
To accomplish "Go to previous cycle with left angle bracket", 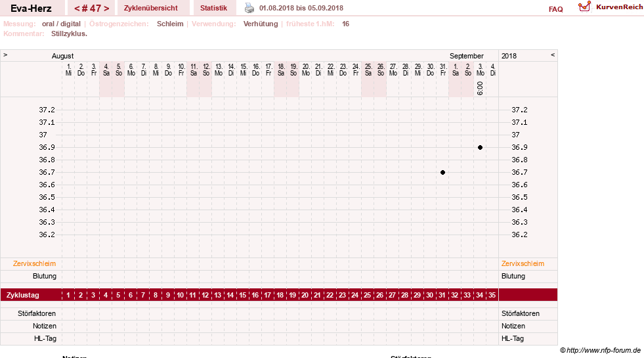I will 77,9.
